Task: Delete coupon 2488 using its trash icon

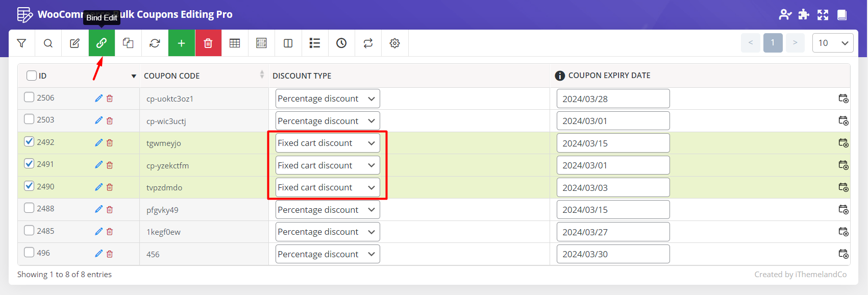Action: (x=110, y=210)
